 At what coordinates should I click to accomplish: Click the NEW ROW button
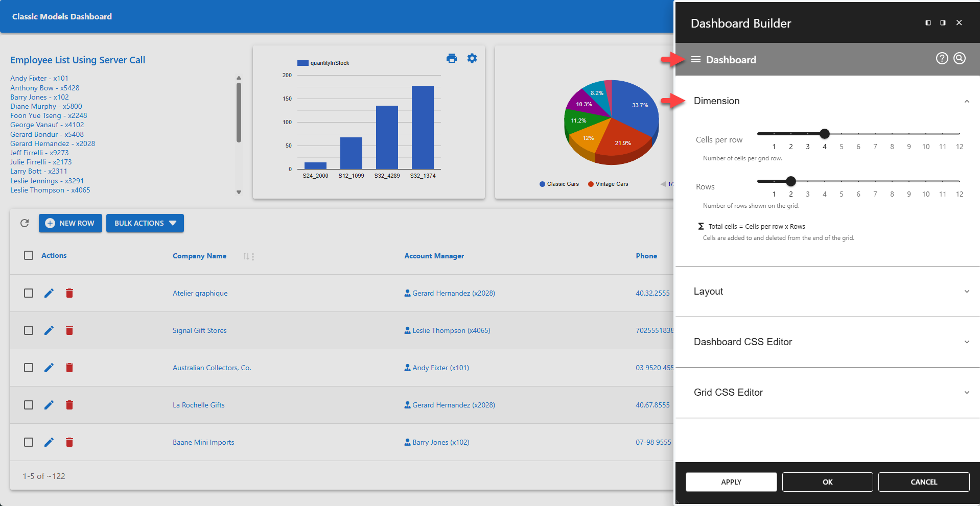[x=70, y=223]
